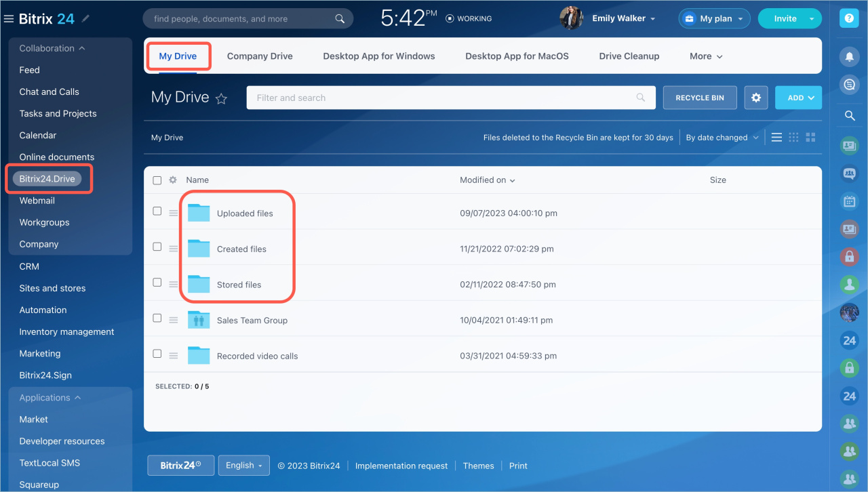
Task: Click the calendar icon in right sidebar
Action: 849,201
